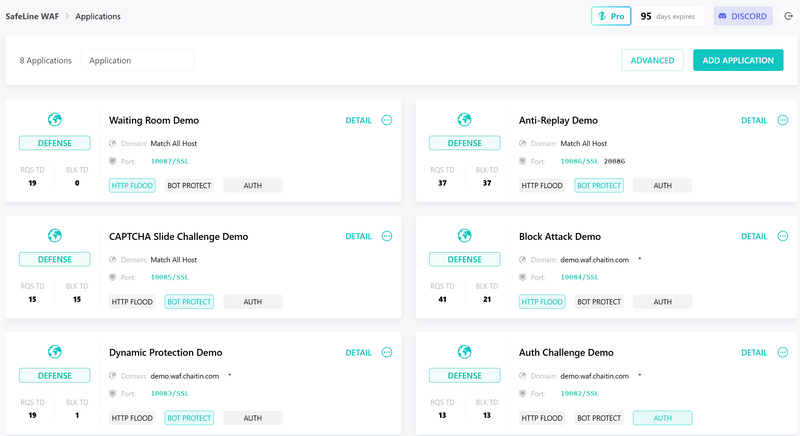
Task: Open DETAIL of Block Attack Demo
Action: (x=754, y=236)
